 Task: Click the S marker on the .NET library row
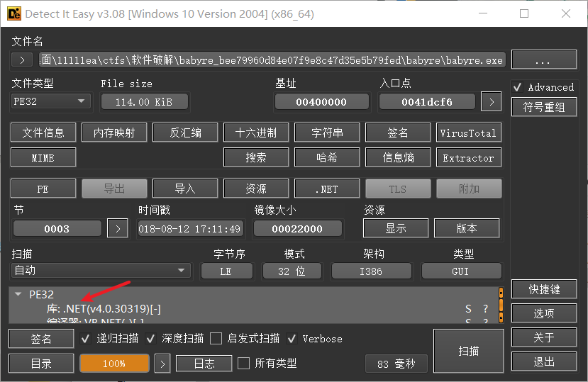[468, 309]
